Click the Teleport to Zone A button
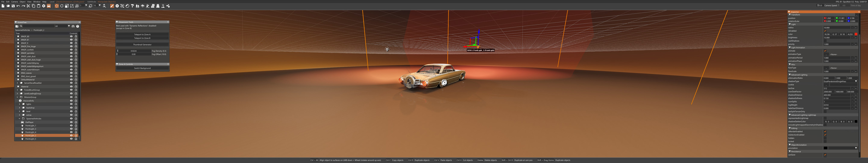 click(x=142, y=34)
